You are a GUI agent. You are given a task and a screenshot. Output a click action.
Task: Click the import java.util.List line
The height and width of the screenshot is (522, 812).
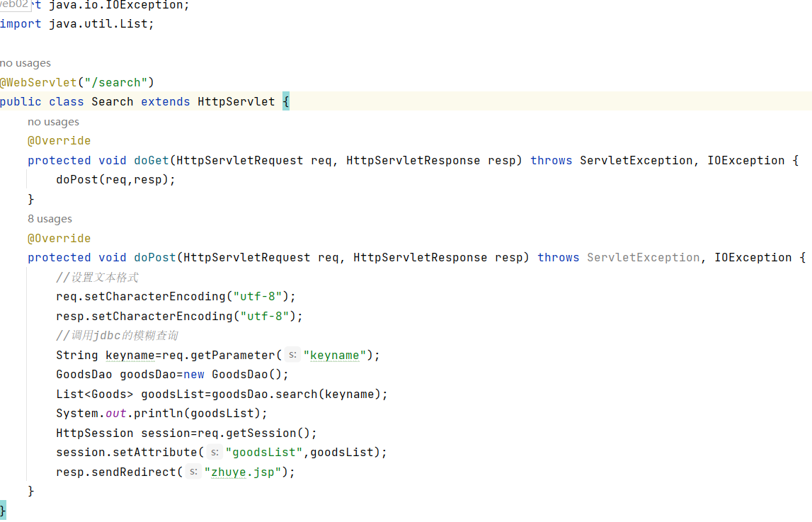coord(76,24)
